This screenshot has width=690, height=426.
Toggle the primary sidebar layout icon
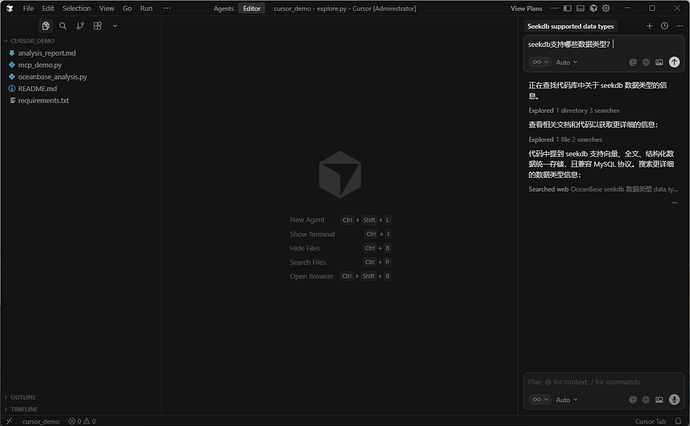(565, 8)
